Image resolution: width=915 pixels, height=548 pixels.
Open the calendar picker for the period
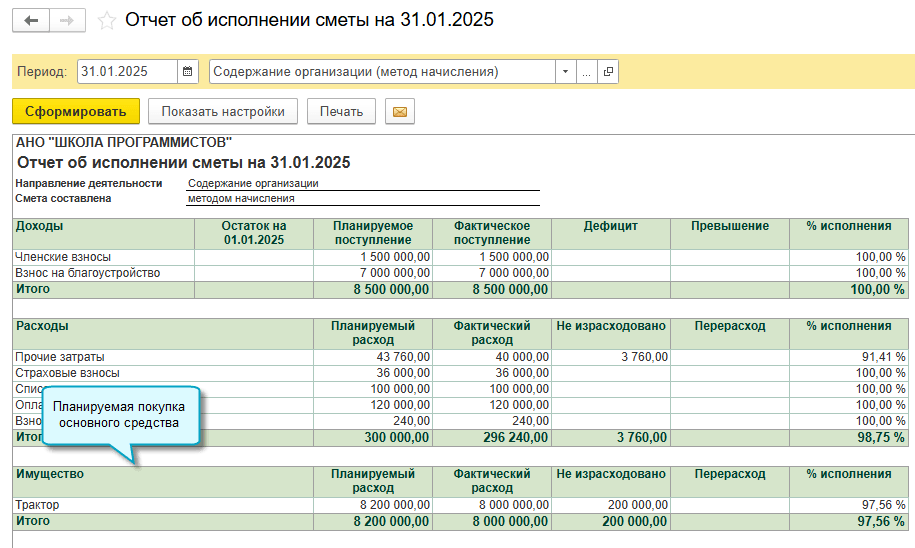point(187,72)
